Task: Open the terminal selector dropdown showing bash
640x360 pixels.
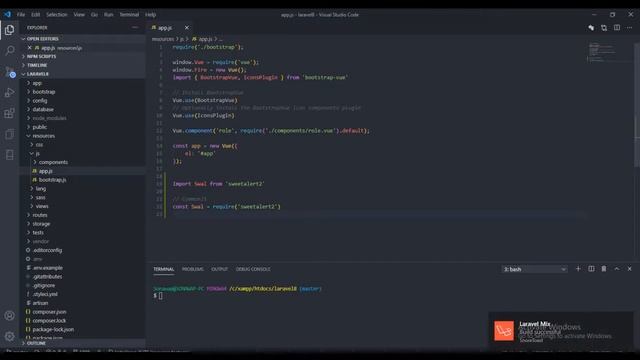Action: point(534,269)
